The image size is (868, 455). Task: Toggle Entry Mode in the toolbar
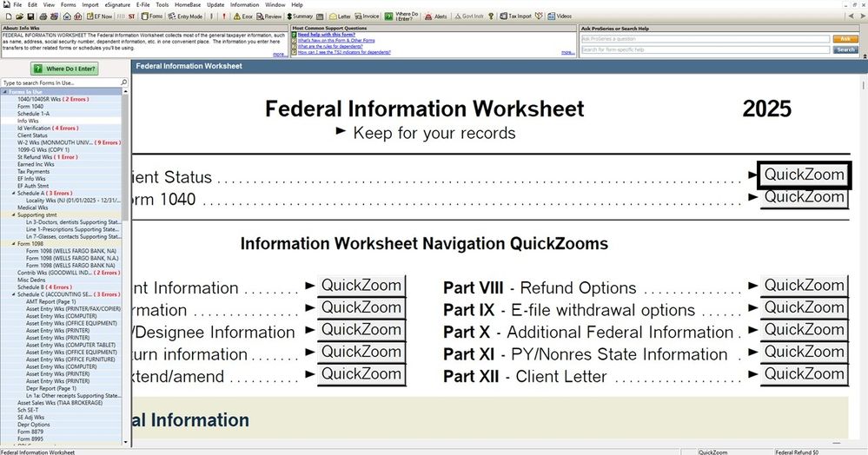tap(187, 16)
